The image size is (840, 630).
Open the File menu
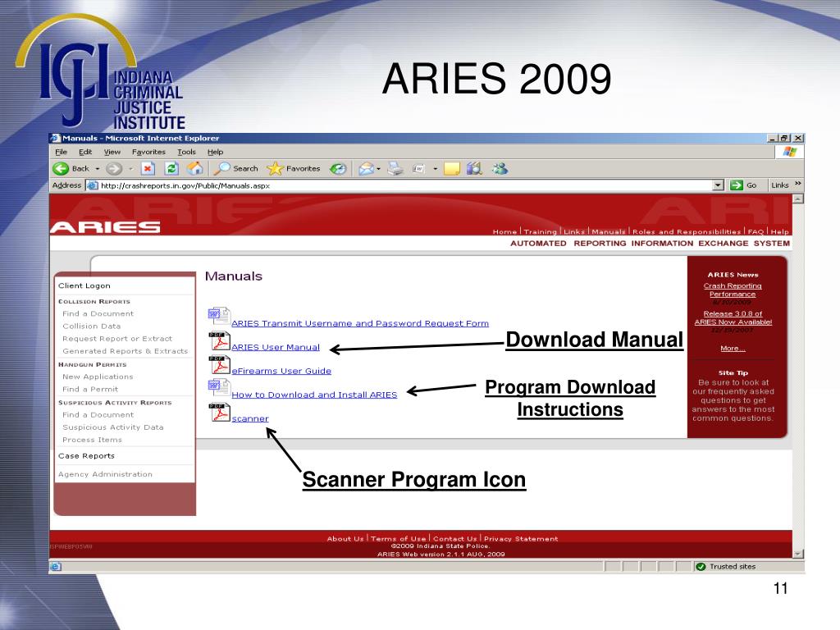click(x=61, y=152)
